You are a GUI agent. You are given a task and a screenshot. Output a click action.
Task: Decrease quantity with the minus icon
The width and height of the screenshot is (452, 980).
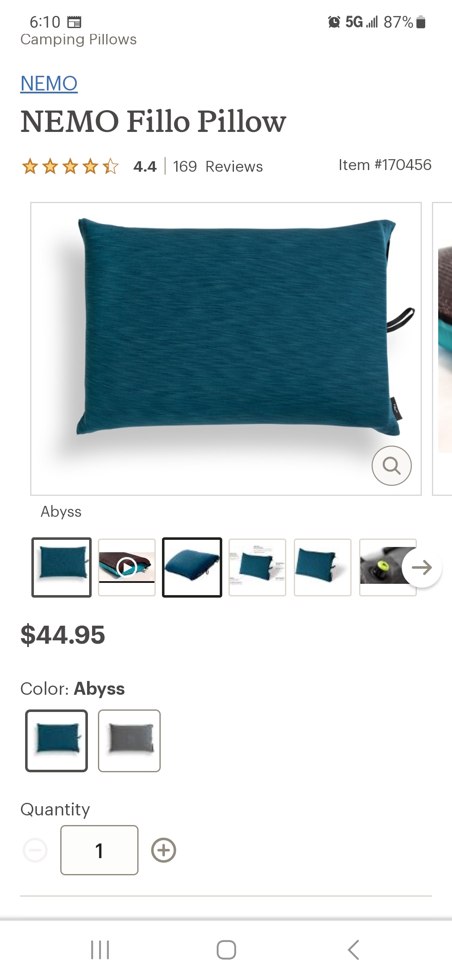35,850
